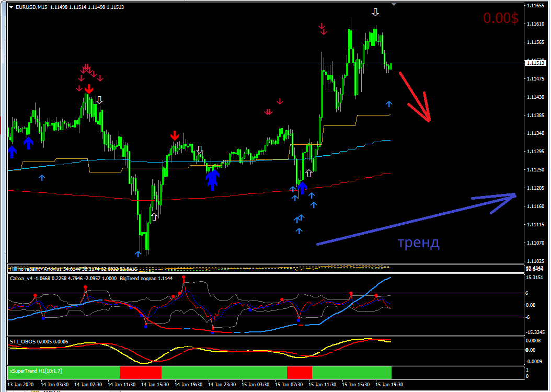
Task: Select the STI_OBOS indicator label
Action: (23, 341)
